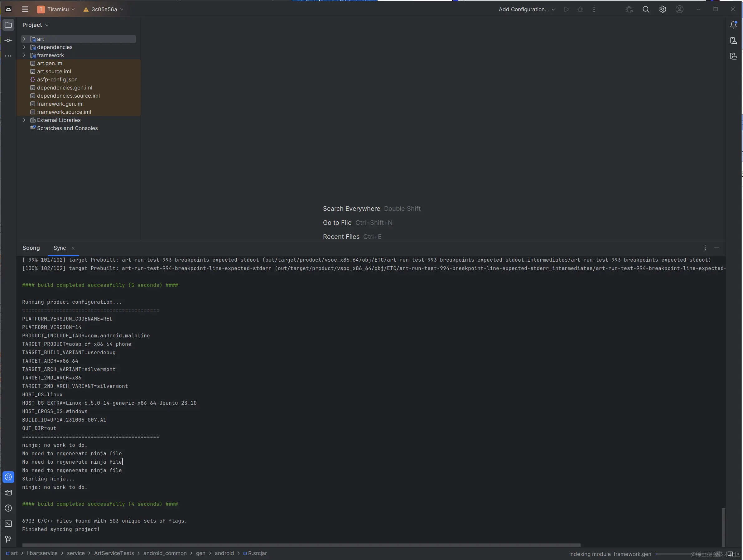Screen dimensions: 743x560
Task: Click Indexing module 'framework.gen' status text
Action: (x=611, y=554)
